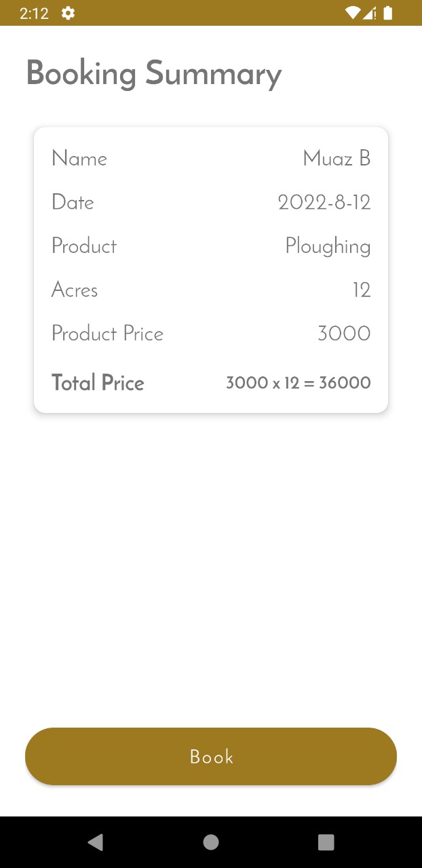Tap the Product Price value 3000
Viewport: 422px width, 868px height.
tap(344, 334)
